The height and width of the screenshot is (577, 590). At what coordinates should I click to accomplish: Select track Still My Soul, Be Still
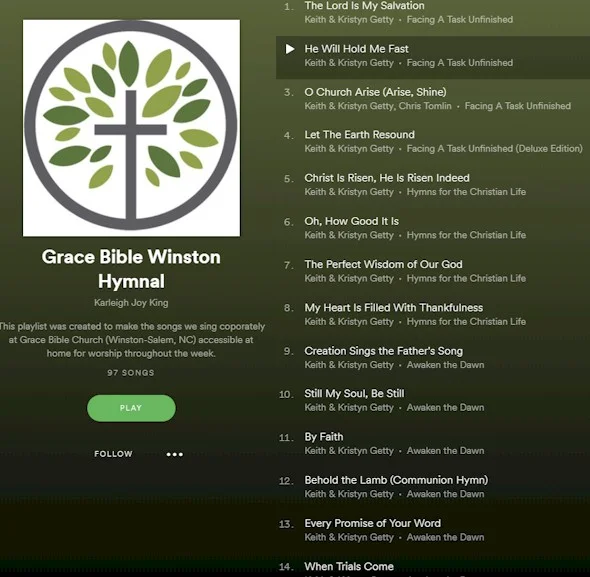354,394
